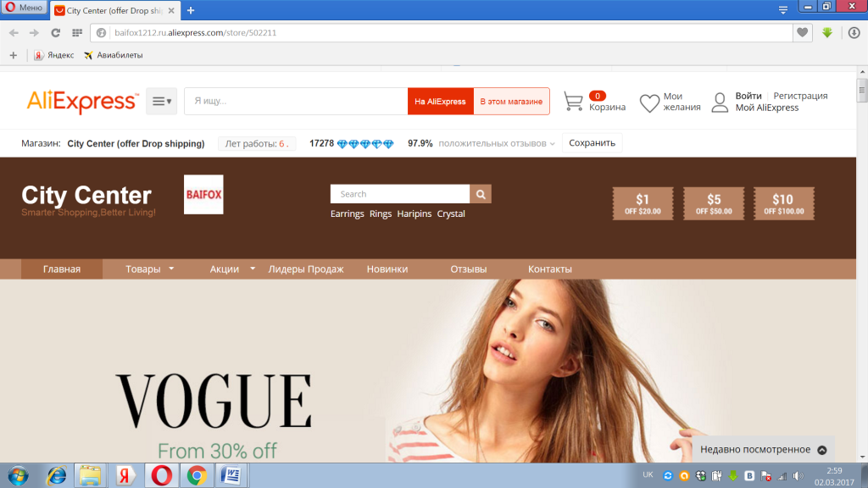The width and height of the screenshot is (868, 488).
Task: Open the browser downloads button
Action: [x=854, y=33]
